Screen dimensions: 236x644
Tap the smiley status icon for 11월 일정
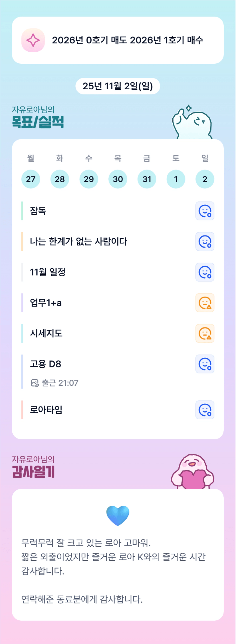point(205,272)
